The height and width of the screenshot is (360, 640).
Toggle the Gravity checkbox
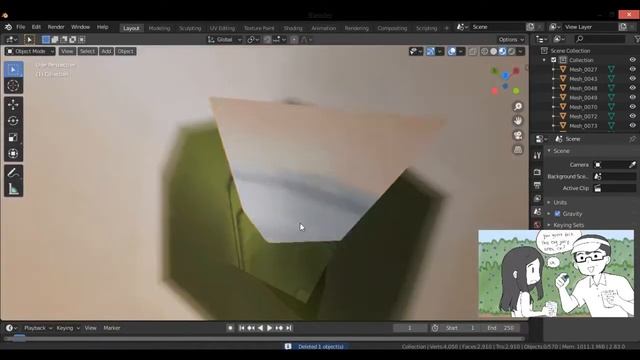click(558, 214)
